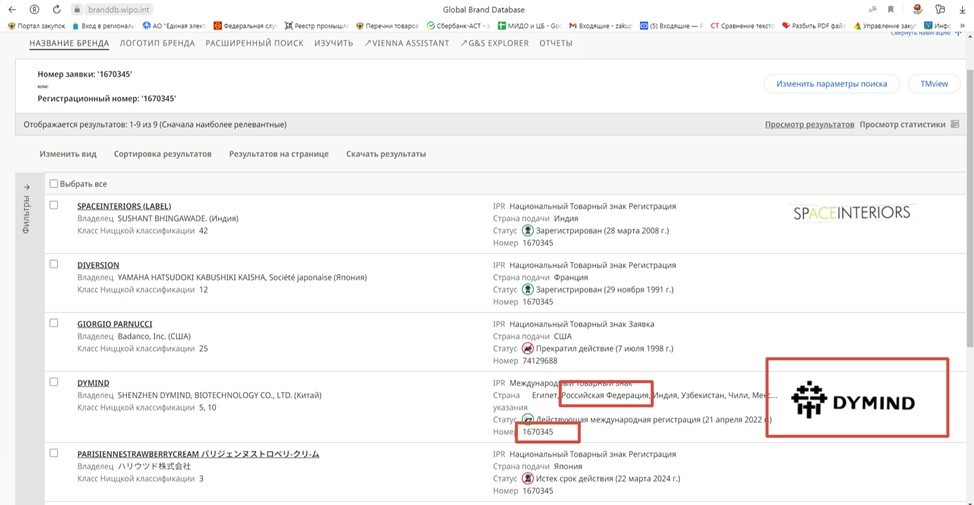Image resolution: width=974 pixels, height=505 pixels.
Task: Open the "G&S EXPLORER" link tab
Action: point(494,43)
